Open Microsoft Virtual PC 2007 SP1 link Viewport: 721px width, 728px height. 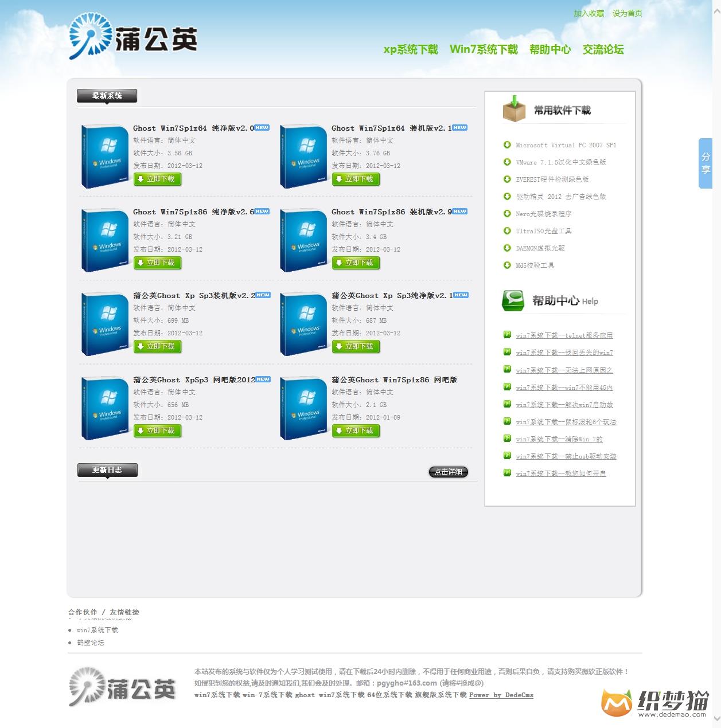(566, 146)
